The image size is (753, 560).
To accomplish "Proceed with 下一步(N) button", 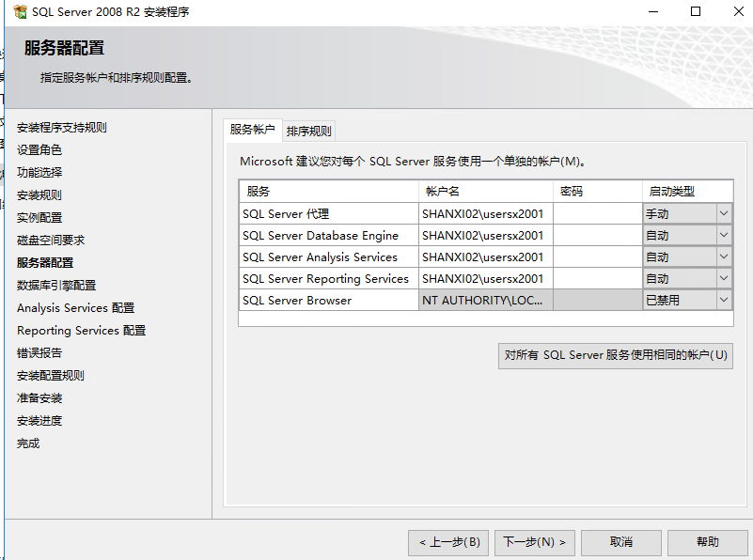I will (535, 543).
